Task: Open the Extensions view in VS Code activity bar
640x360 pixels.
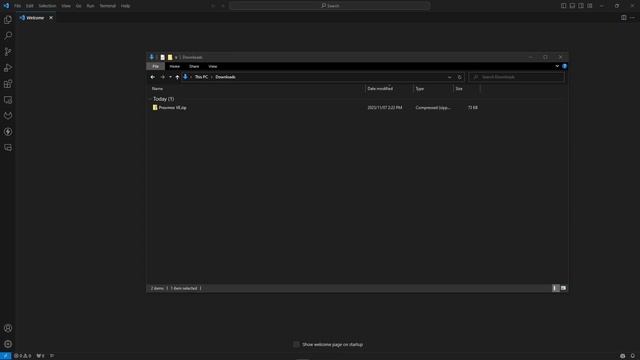Action: [x=8, y=84]
